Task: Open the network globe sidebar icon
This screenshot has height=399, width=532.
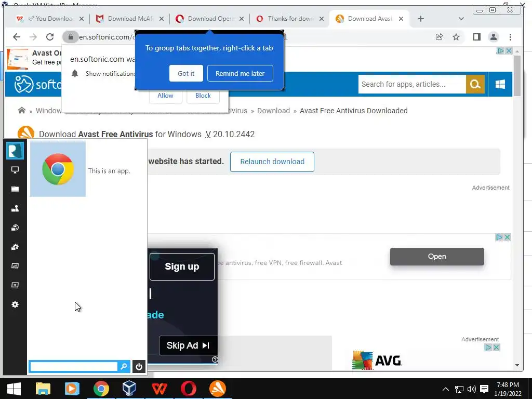Action: [15, 228]
